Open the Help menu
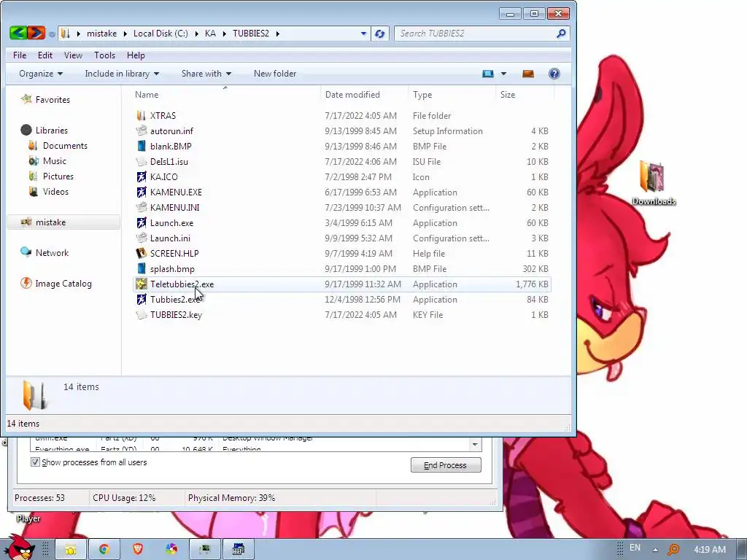The height and width of the screenshot is (560, 747). [x=136, y=55]
